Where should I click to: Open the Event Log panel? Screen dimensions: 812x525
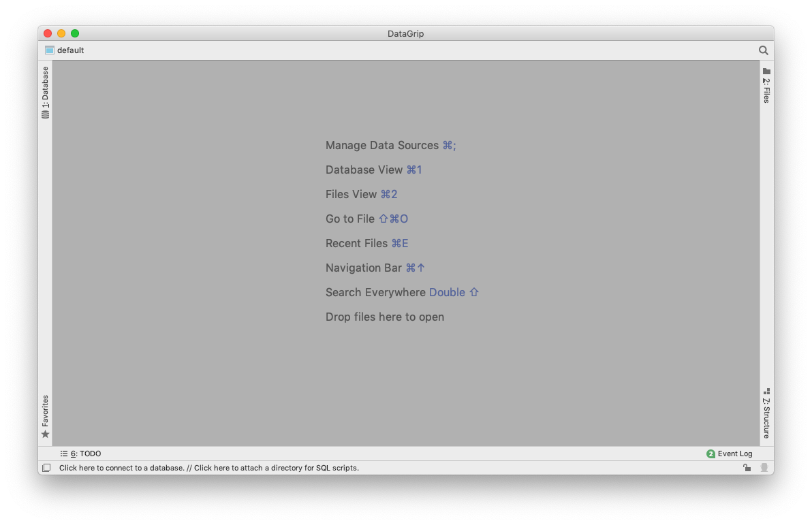(x=729, y=454)
